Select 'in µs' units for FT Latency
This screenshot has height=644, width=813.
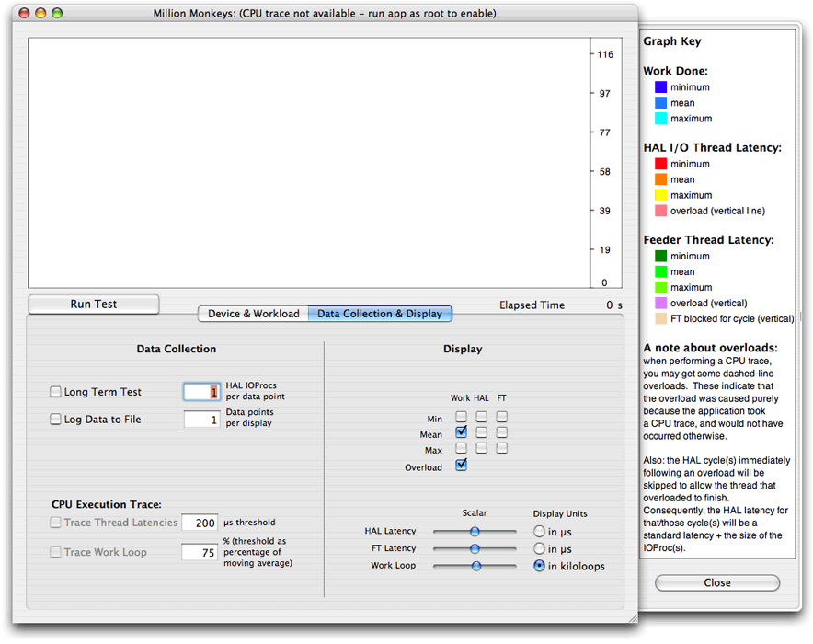pos(541,548)
